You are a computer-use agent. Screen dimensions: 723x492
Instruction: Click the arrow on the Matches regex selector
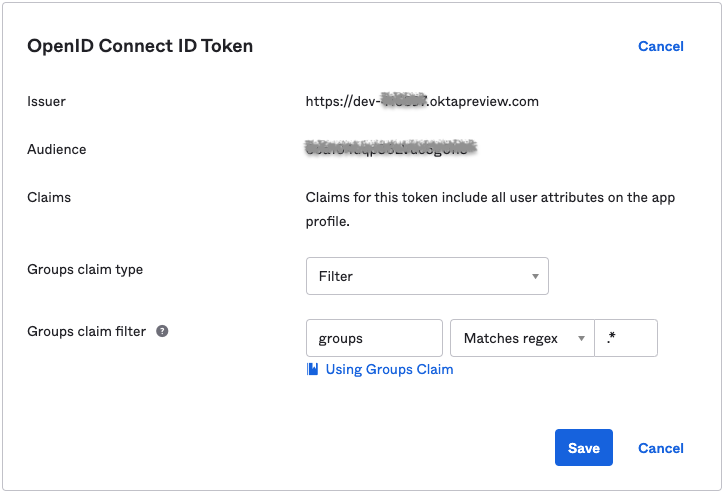(x=581, y=339)
